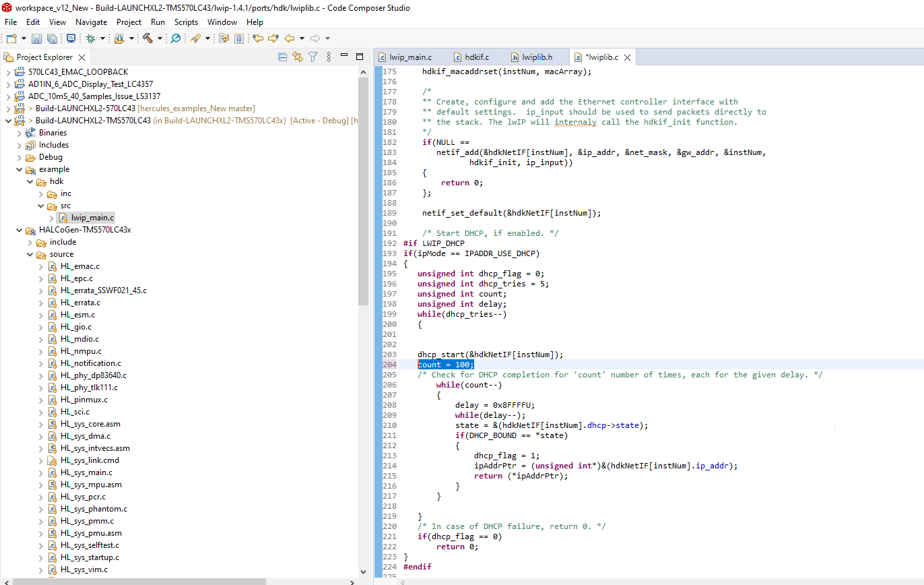Select HL_phy_dp83640.c file
The height and width of the screenshot is (585, 924).
pos(93,375)
